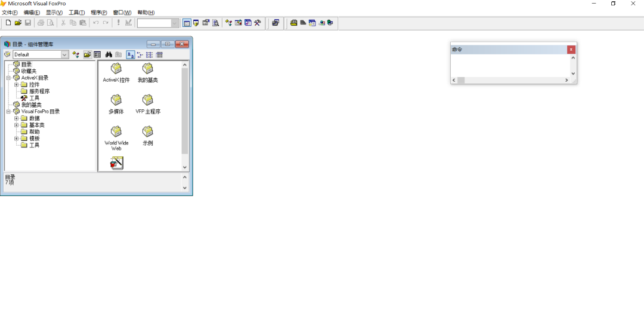This screenshot has height=332, width=644.
Task: Open the 文件(F) menu
Action: click(10, 13)
